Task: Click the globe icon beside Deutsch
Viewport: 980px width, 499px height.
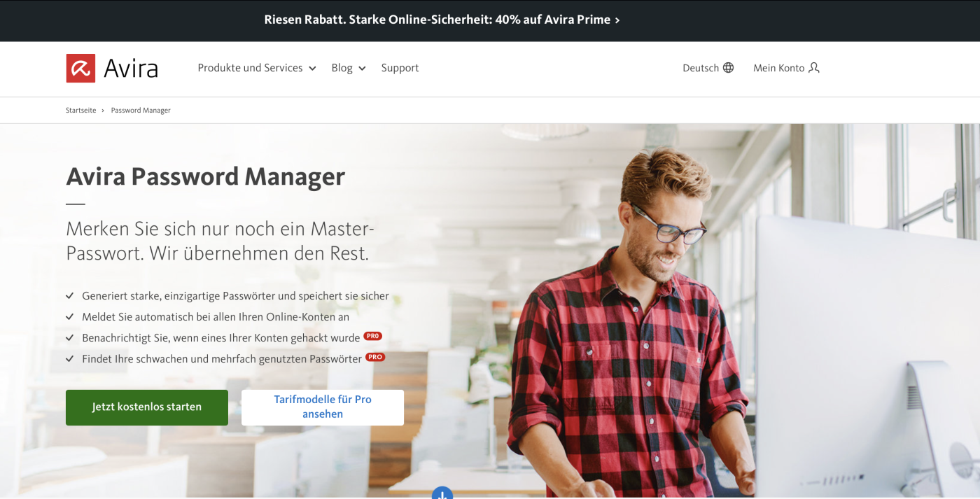Action: (729, 68)
